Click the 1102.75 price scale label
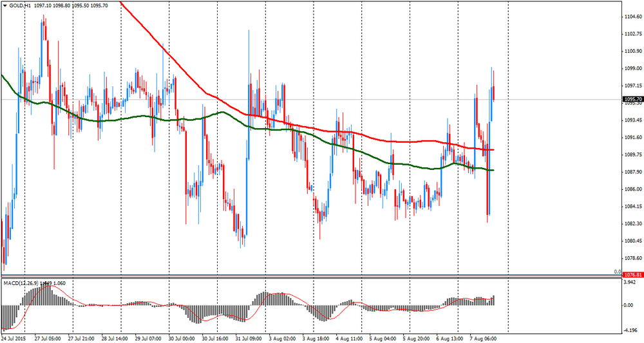 click(x=633, y=34)
